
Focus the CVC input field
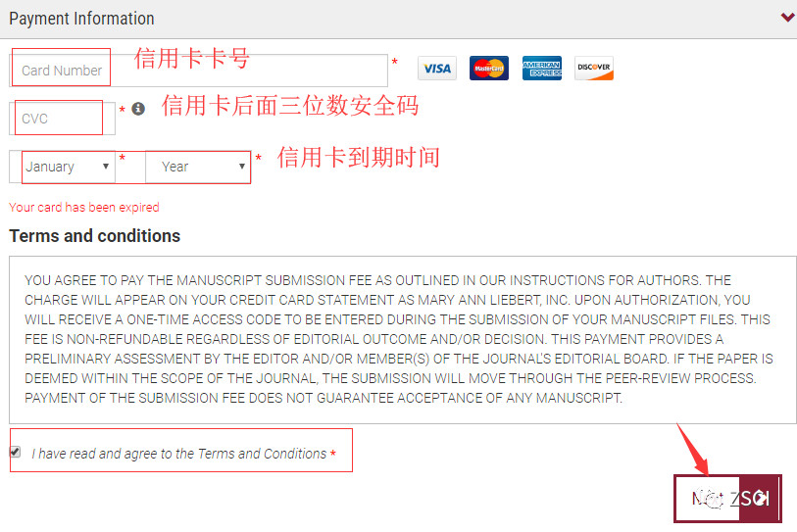62,119
